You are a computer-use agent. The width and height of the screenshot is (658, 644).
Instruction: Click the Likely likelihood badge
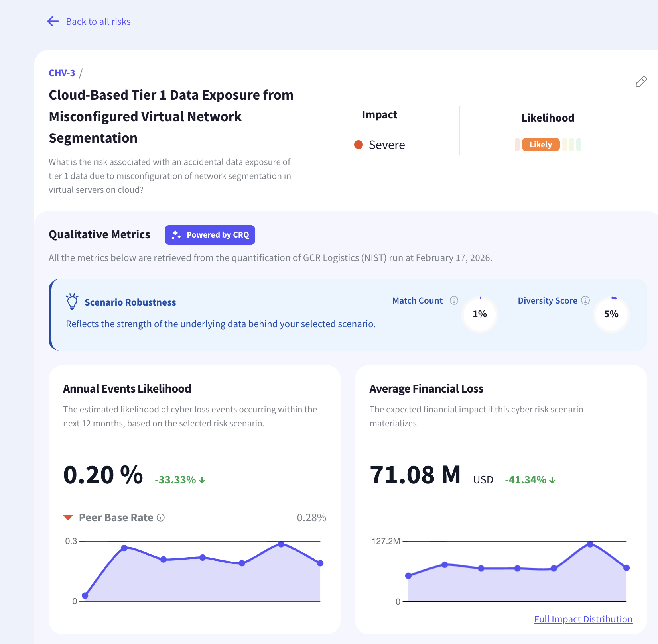(x=541, y=145)
